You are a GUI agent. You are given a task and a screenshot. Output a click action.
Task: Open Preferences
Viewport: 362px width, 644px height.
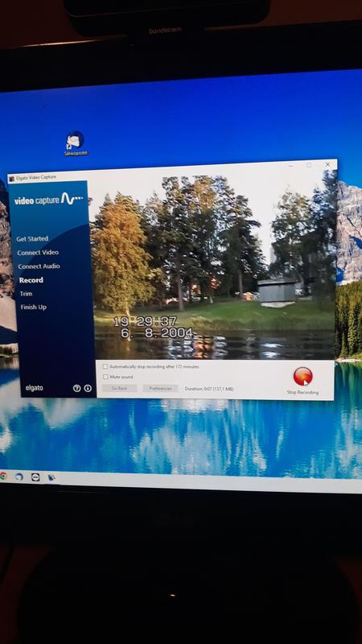coord(160,388)
